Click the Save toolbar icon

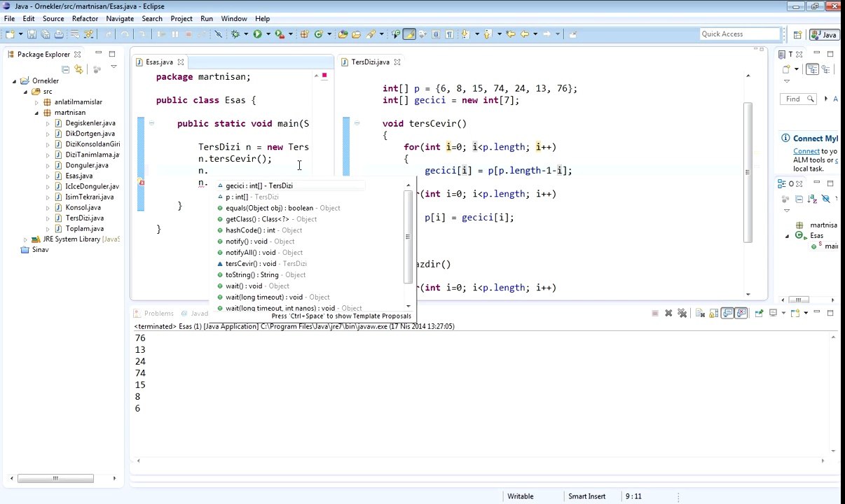[x=32, y=34]
